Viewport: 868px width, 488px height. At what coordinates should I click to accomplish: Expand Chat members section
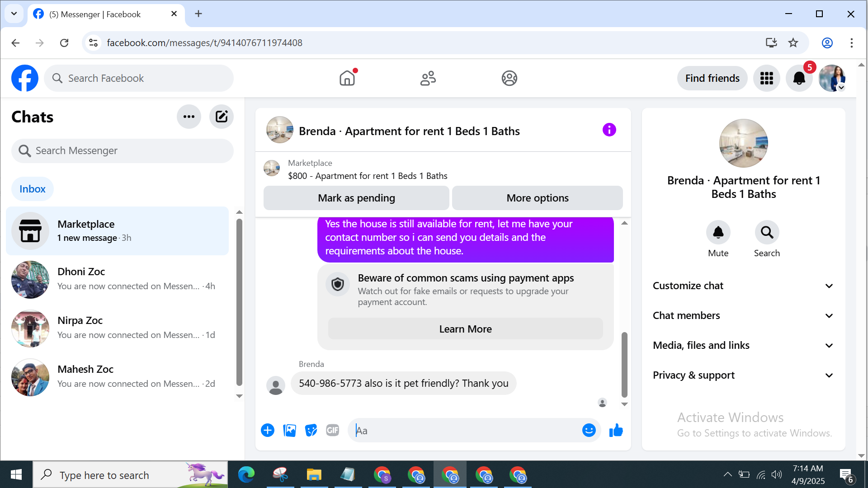[743, 315]
